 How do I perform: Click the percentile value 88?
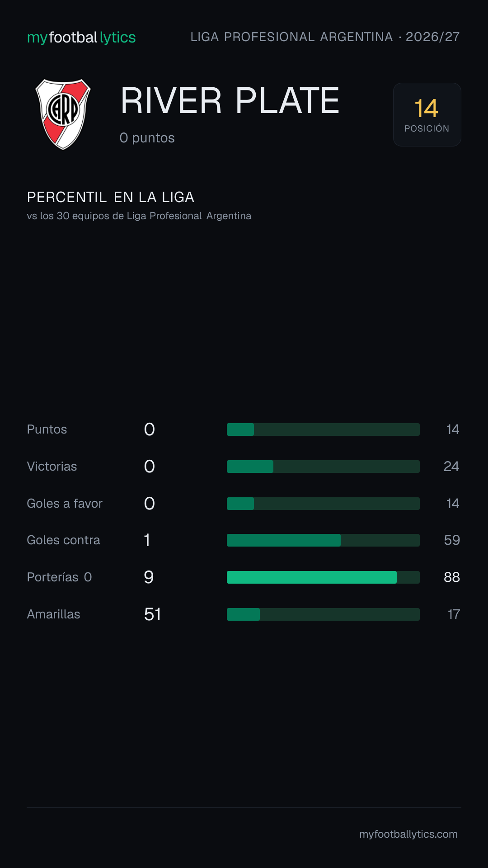(452, 577)
